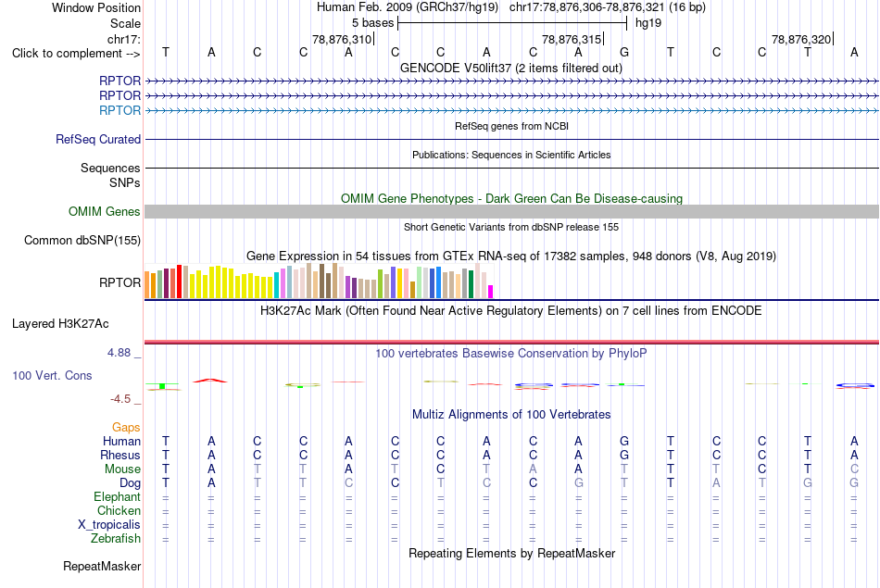Click the 'Window Position' track label

(x=96, y=7)
